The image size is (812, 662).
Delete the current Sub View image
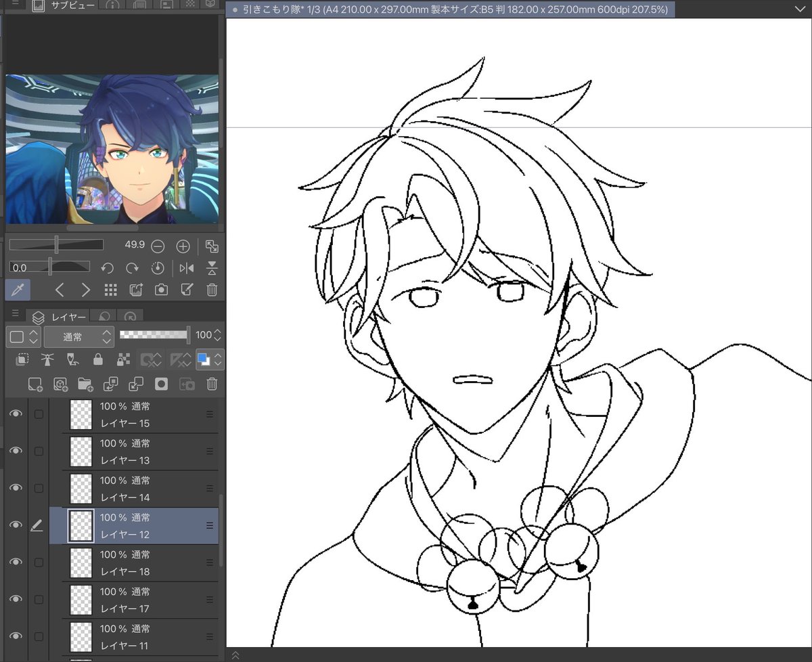coord(212,290)
